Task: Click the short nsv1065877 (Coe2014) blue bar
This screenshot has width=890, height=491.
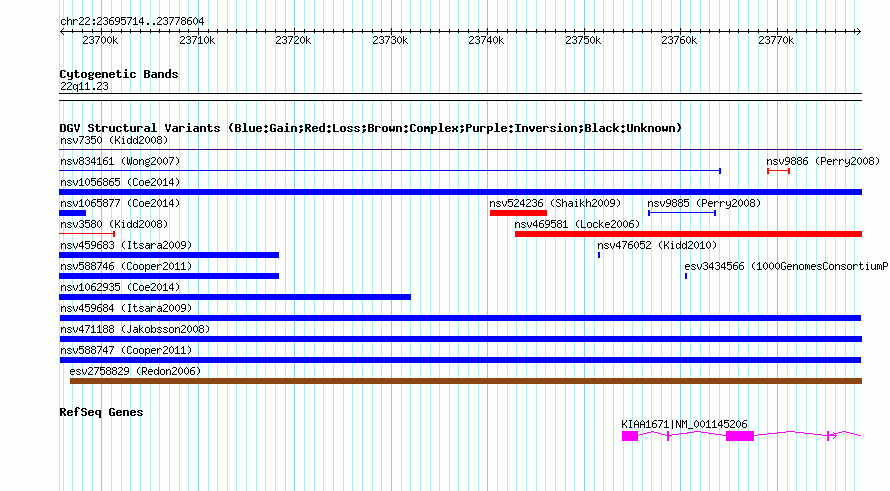Action: tap(73, 213)
